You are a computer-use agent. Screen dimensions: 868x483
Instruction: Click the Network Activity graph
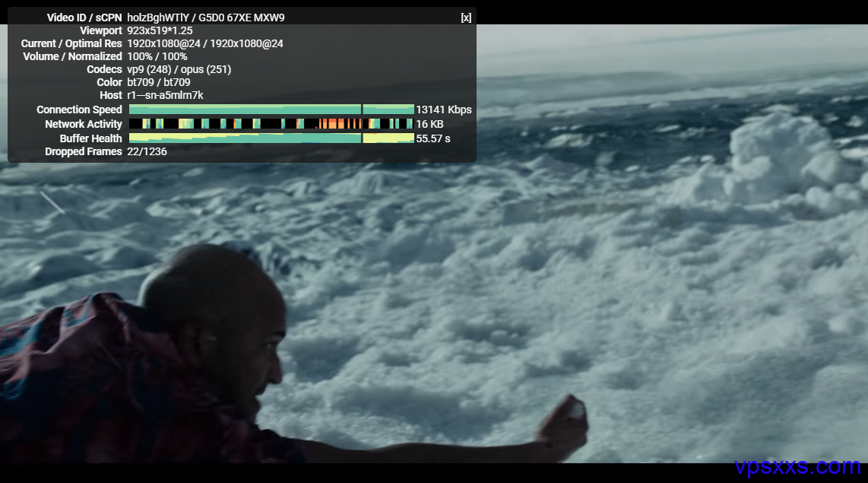(x=271, y=123)
